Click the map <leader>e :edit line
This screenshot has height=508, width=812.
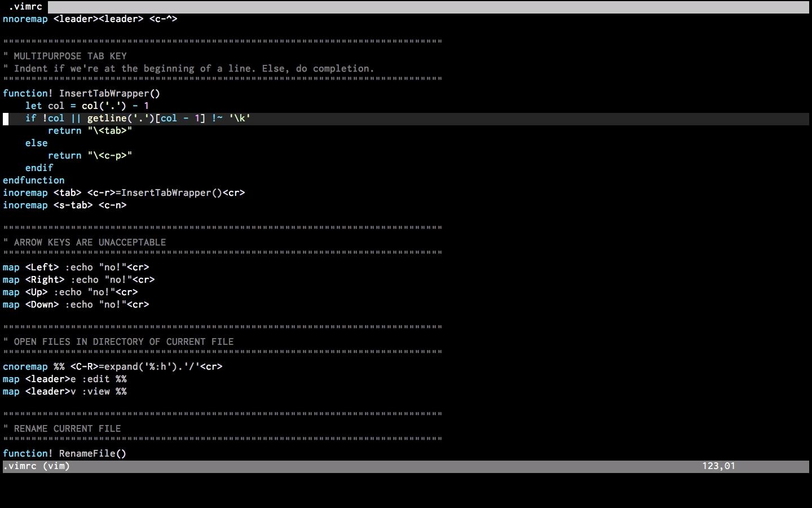(x=65, y=379)
